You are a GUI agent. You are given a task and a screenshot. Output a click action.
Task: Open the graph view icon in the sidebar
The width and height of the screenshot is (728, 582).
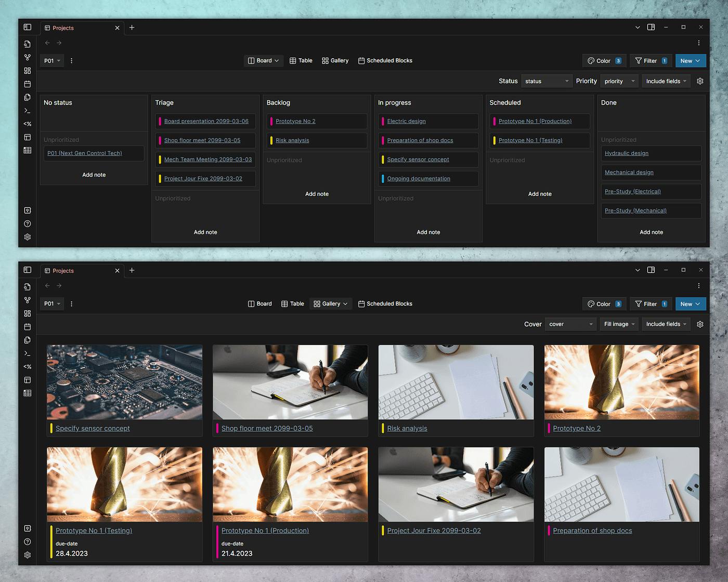pos(27,57)
